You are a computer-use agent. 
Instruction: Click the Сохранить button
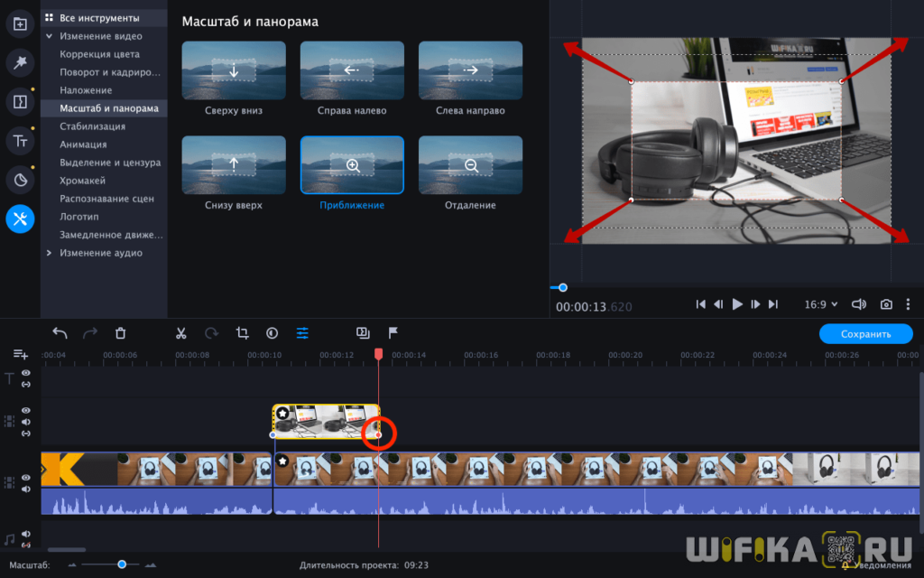pos(865,334)
